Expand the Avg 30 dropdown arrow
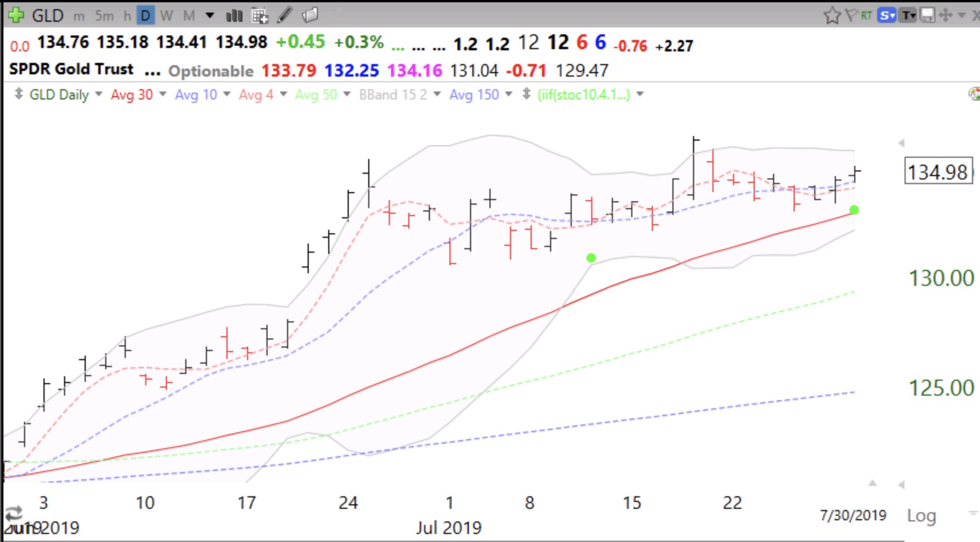This screenshot has height=542, width=980. (162, 94)
